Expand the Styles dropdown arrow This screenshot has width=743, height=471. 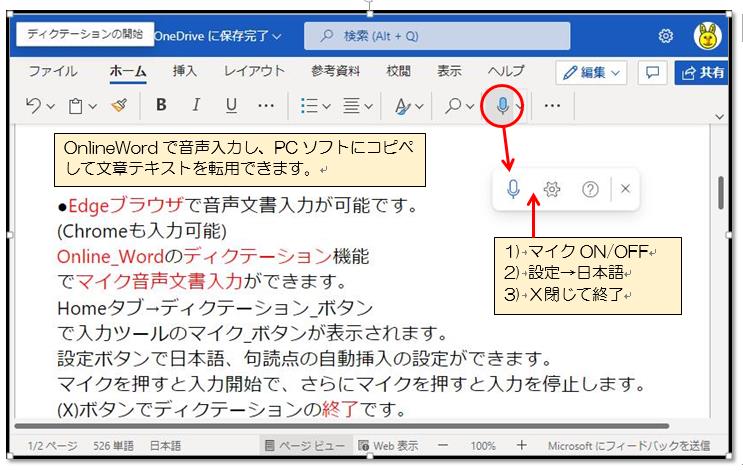[419, 106]
